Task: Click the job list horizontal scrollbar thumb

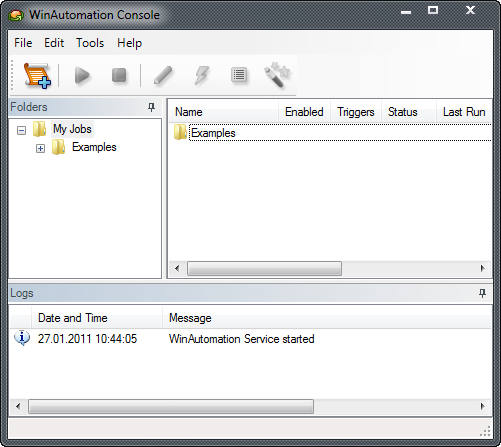Action: (264, 268)
